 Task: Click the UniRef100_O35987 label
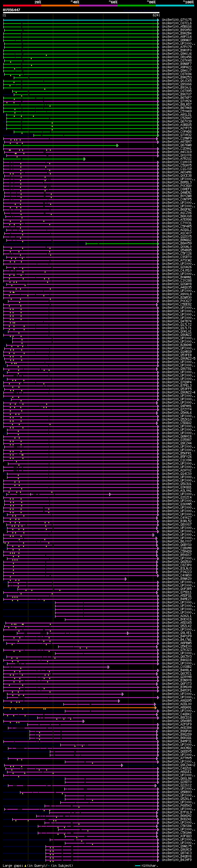coord(177,440)
